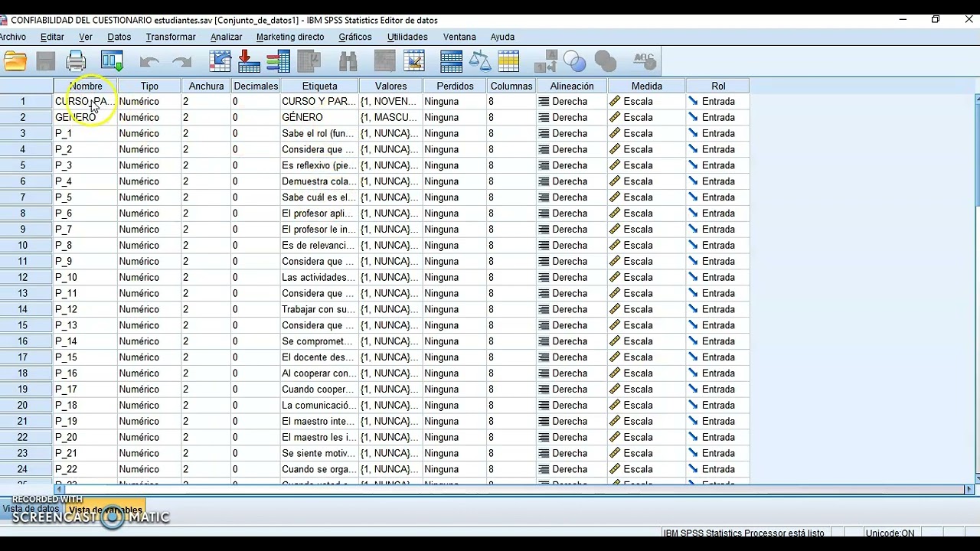Click label cell 'Demuestra cola...'
The height and width of the screenshot is (551, 980).
tap(319, 181)
